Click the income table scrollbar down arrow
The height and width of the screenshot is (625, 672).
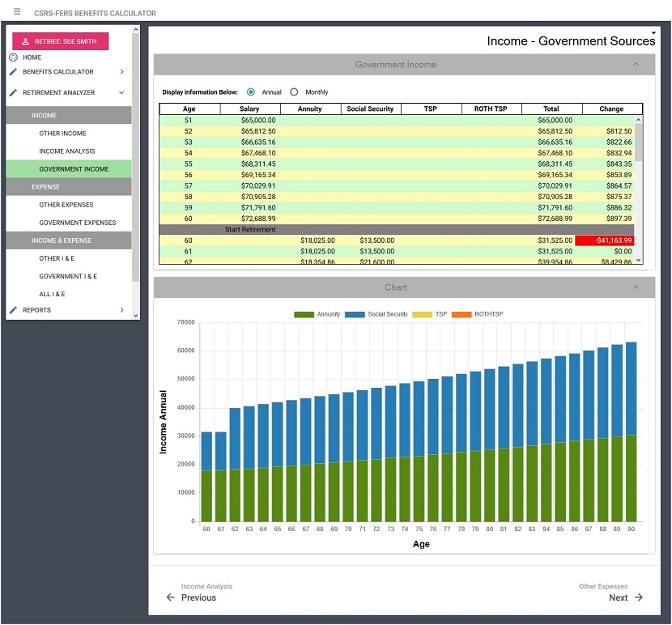639,260
